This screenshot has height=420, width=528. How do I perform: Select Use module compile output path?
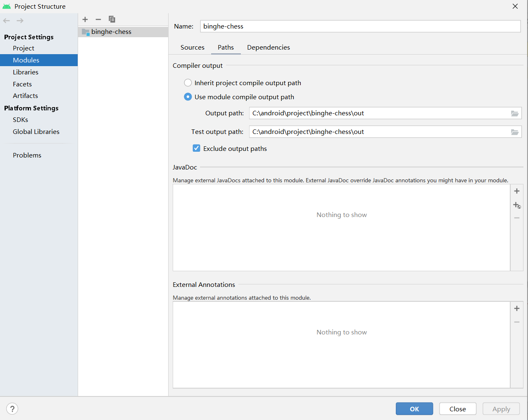(188, 97)
